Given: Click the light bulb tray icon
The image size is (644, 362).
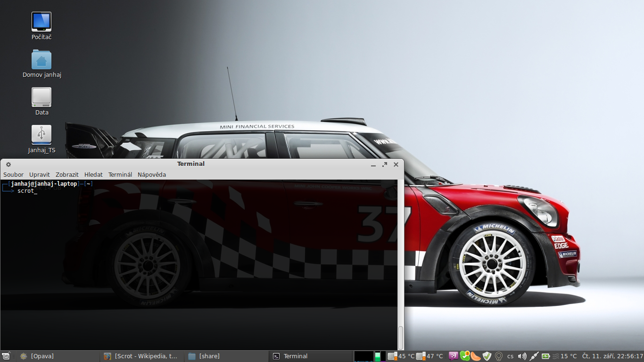Looking at the screenshot, I should pyautogui.click(x=498, y=356).
